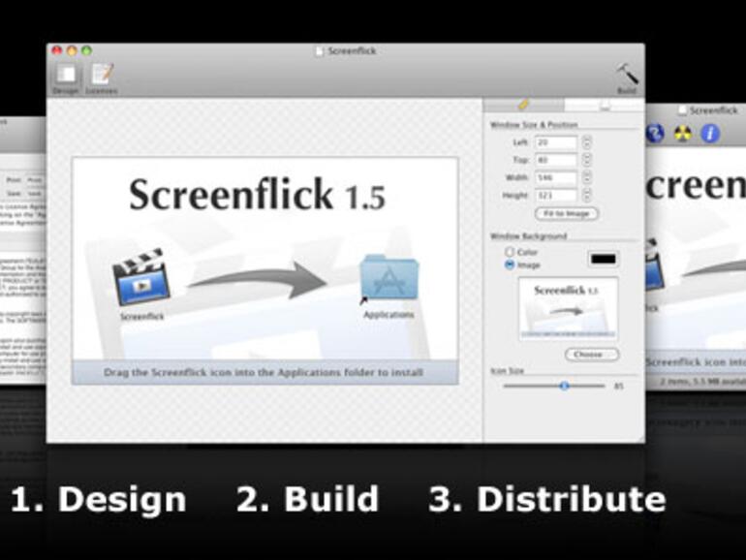Image resolution: width=746 pixels, height=560 pixels.
Task: Select the Applications folder icon in canvas
Action: point(389,277)
